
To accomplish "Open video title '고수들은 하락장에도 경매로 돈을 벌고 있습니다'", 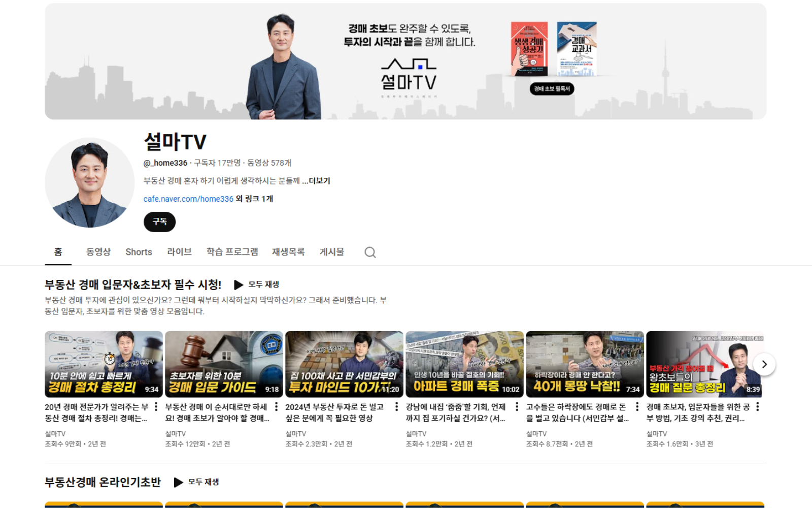I will 578,412.
